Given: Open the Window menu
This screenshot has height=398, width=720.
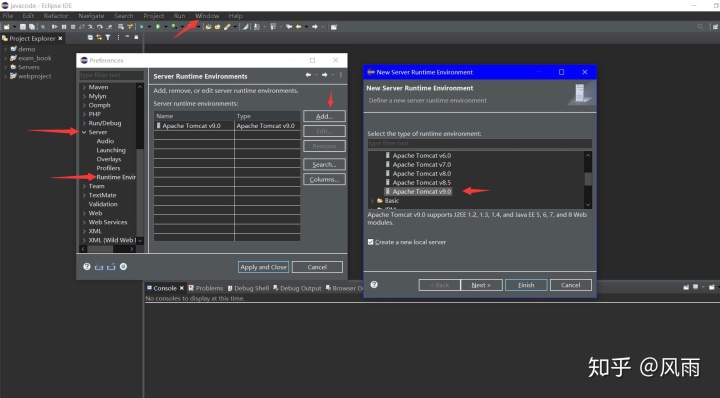Looking at the screenshot, I should coord(207,16).
